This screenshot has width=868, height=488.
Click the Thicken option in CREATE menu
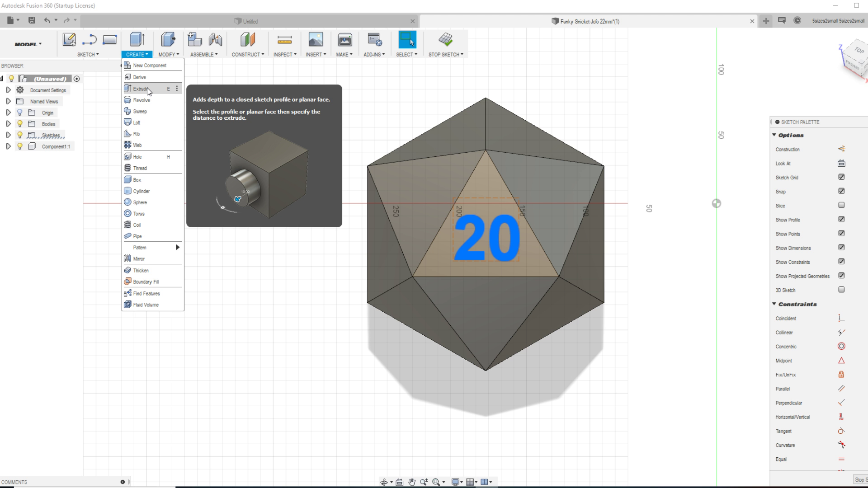[141, 270]
